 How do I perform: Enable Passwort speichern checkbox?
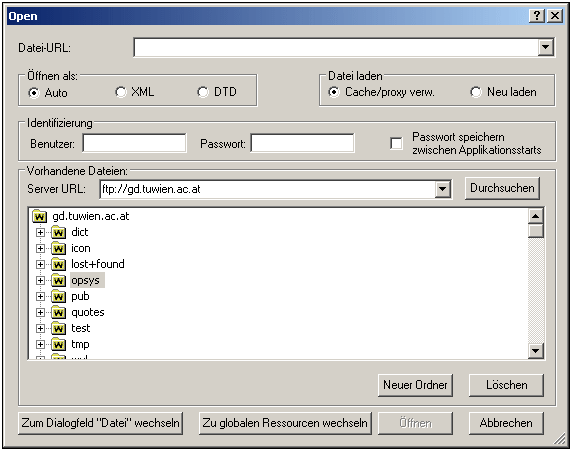[x=396, y=143]
